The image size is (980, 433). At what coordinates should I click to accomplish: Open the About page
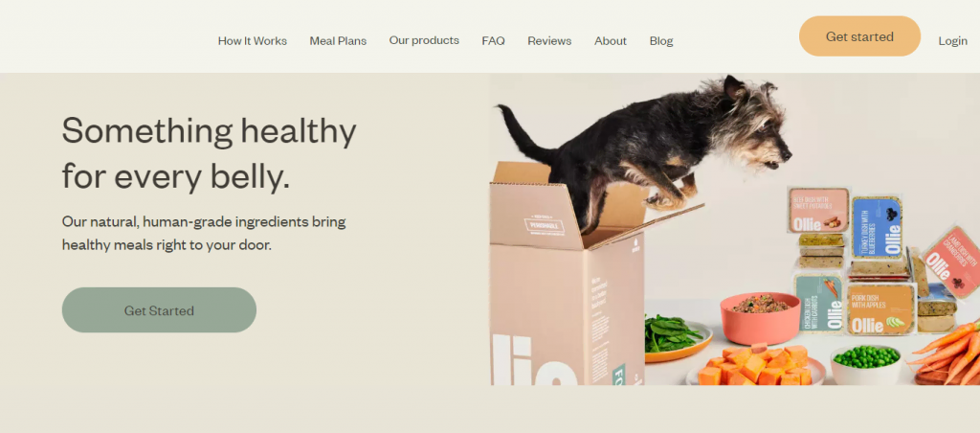click(611, 40)
